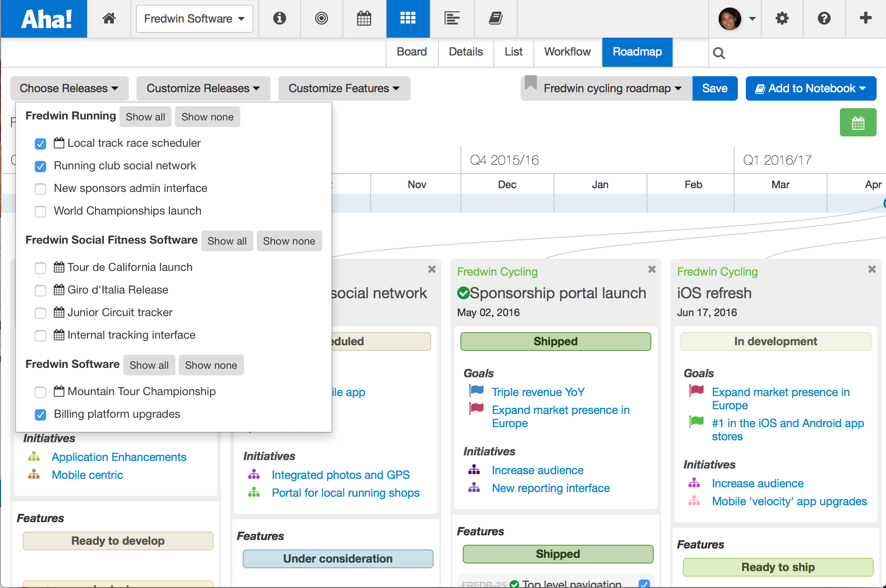Open the Releases calendar icon in navbar
The width and height of the screenshot is (886, 588).
tap(364, 18)
